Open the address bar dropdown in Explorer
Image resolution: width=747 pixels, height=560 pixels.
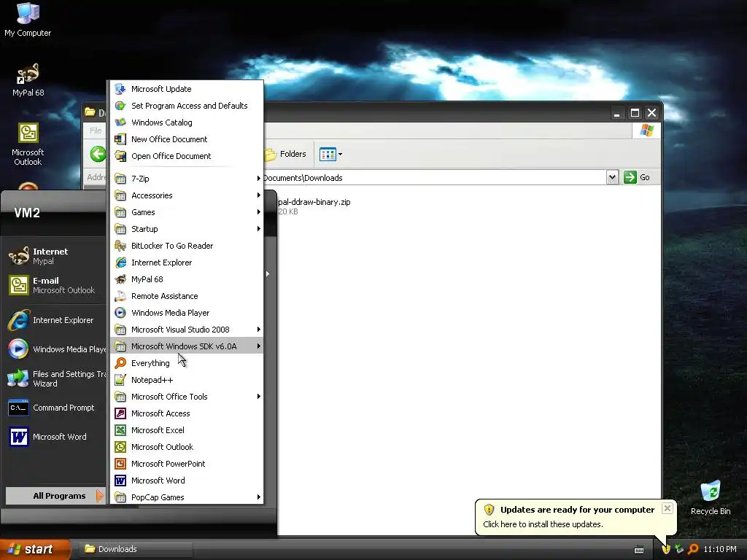point(612,178)
